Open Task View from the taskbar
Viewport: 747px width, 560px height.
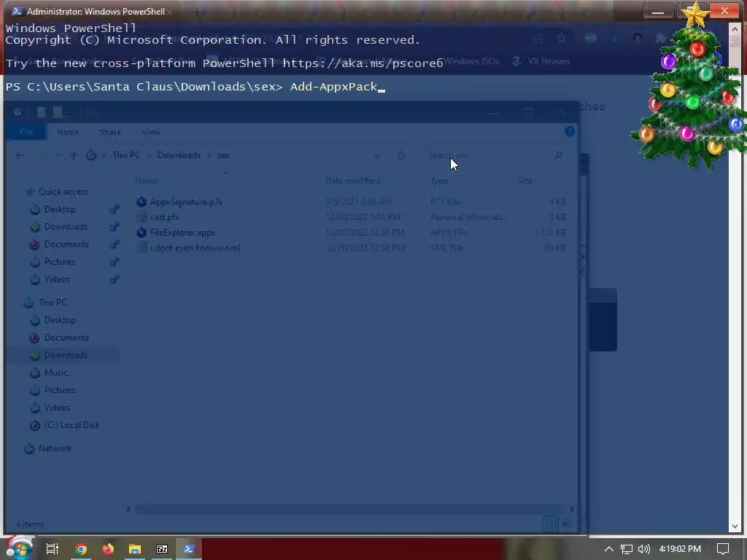tap(52, 549)
